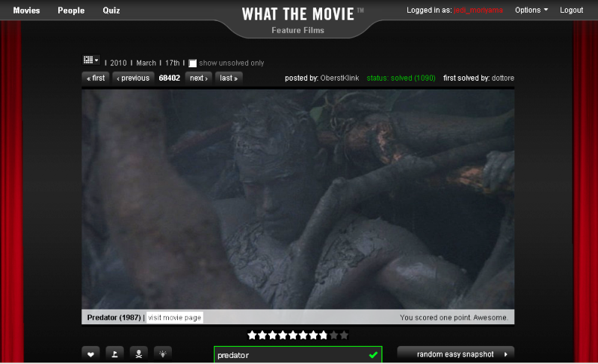
Task: Open the People menu
Action: click(x=71, y=10)
